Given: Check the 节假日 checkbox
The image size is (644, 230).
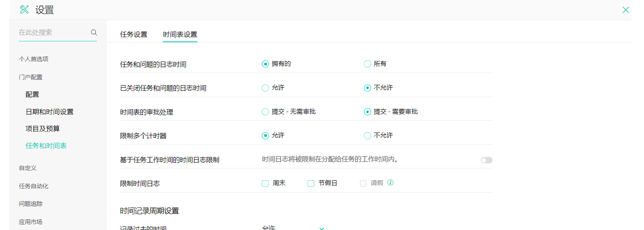Looking at the screenshot, I should click(311, 183).
